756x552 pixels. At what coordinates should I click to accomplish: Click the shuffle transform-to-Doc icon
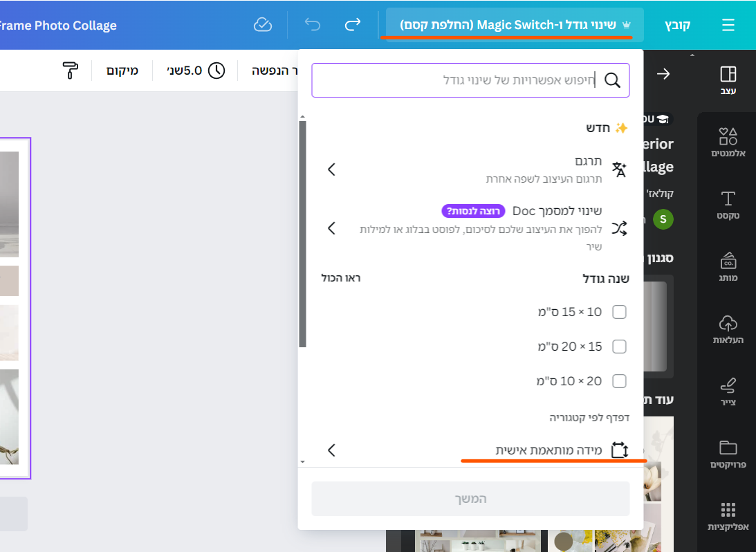click(x=619, y=228)
